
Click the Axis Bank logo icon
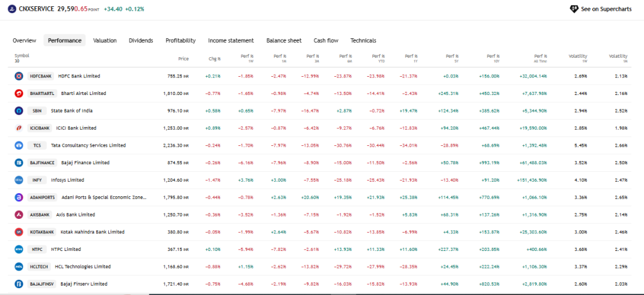pos(19,214)
